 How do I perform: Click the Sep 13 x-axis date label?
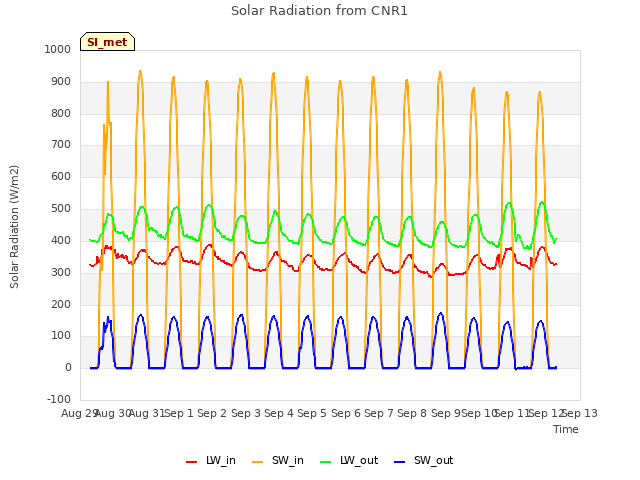click(x=580, y=413)
